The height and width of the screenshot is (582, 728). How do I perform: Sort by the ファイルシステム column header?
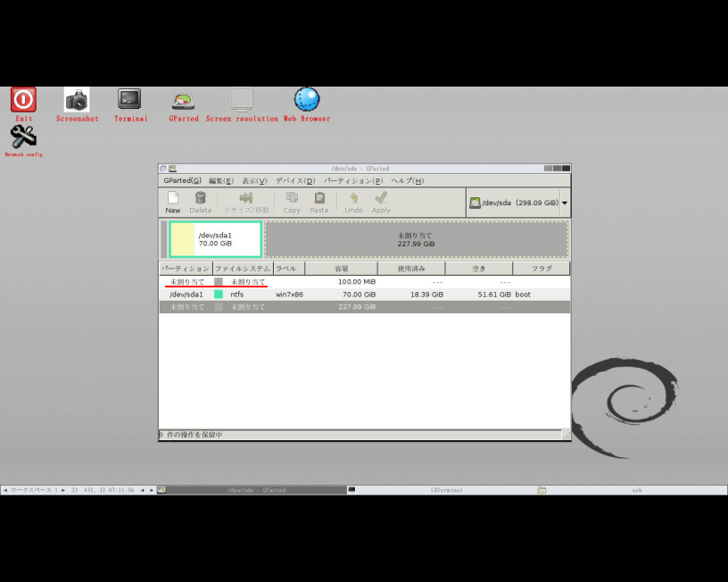[243, 269]
